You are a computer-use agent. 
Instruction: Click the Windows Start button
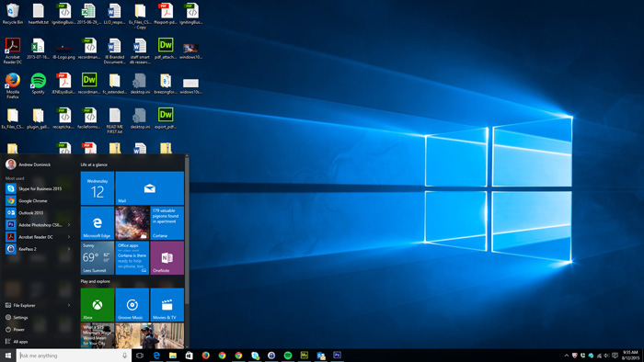8,356
